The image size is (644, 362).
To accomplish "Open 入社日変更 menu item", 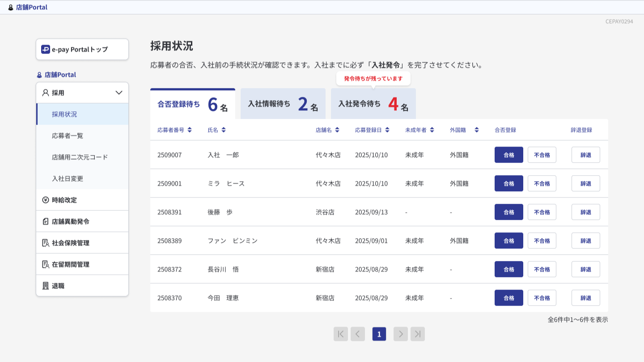I will coord(82,178).
